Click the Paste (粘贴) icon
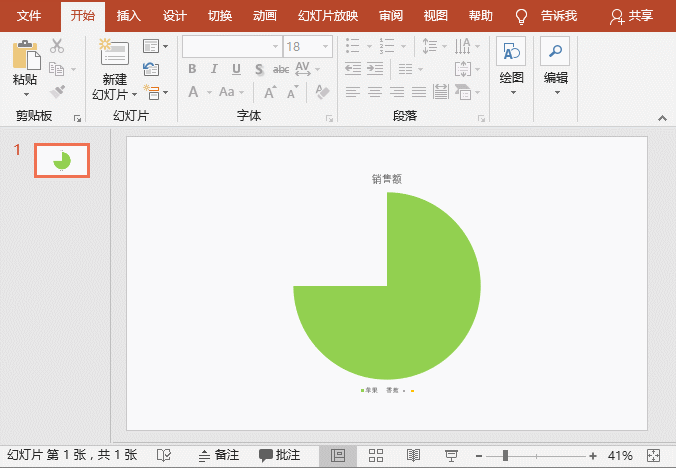This screenshot has width=676, height=468. [x=26, y=55]
